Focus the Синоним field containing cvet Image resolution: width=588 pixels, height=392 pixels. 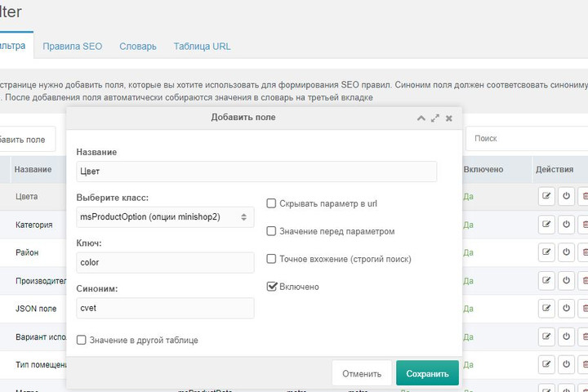click(x=165, y=308)
